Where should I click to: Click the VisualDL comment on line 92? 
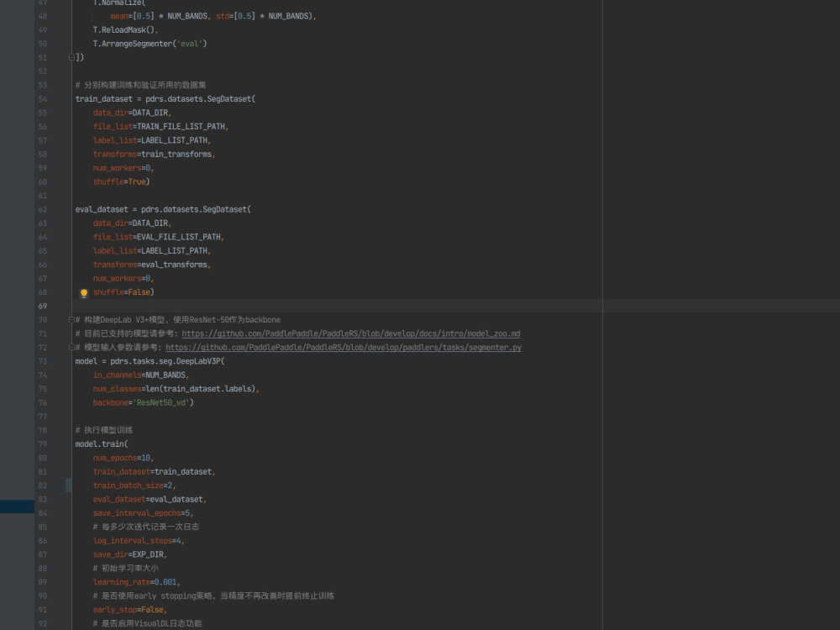(147, 623)
